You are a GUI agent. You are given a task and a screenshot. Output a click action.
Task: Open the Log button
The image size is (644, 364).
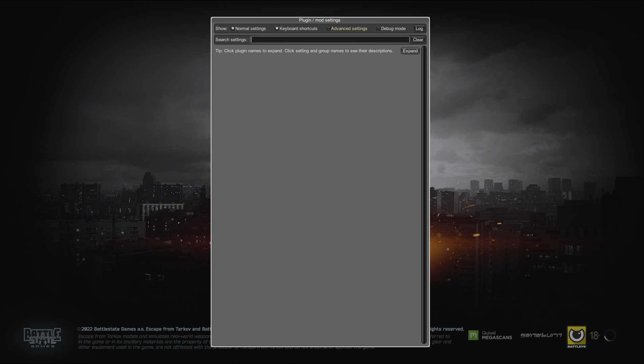[x=419, y=29]
